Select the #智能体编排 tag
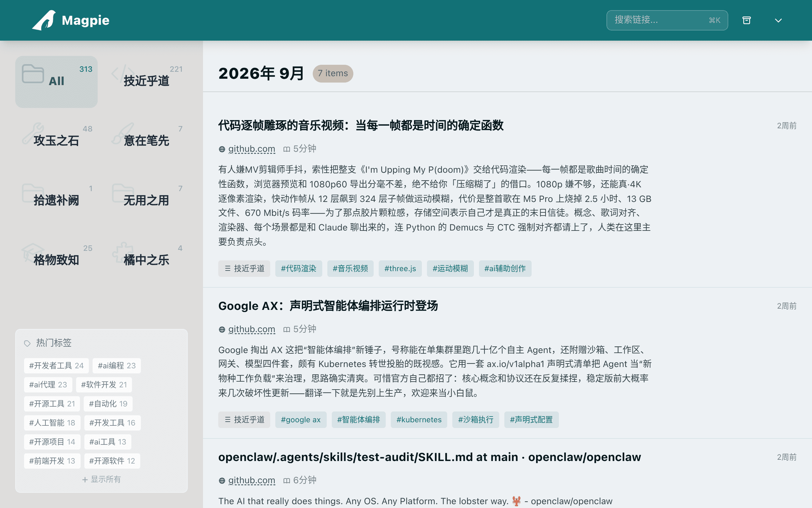812x508 pixels. click(358, 420)
